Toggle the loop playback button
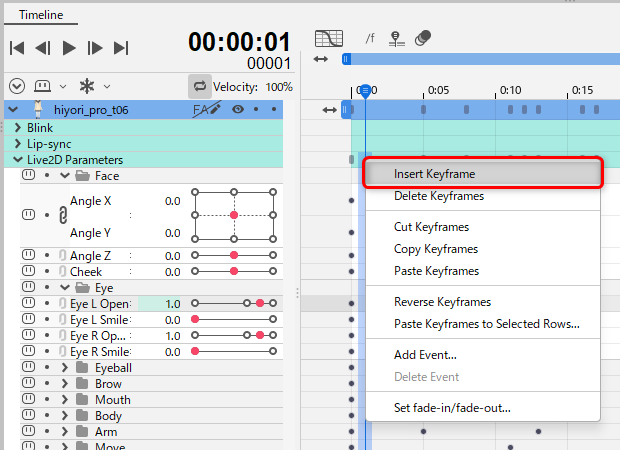 199,87
